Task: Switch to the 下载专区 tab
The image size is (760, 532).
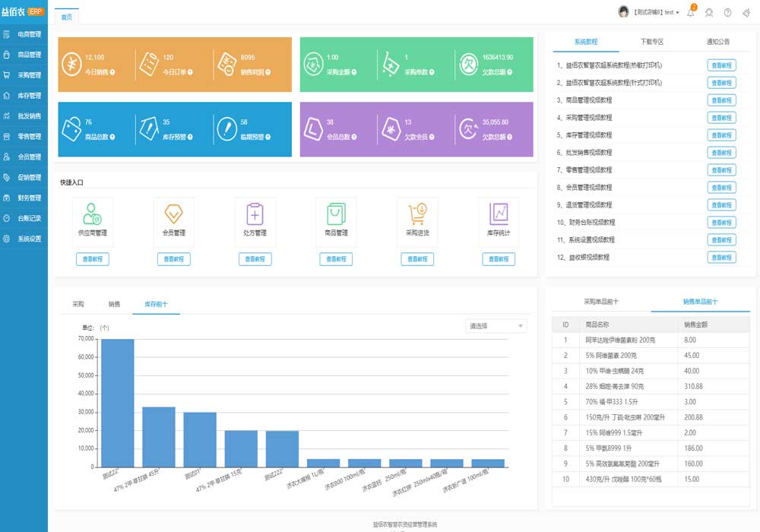Action: click(652, 42)
